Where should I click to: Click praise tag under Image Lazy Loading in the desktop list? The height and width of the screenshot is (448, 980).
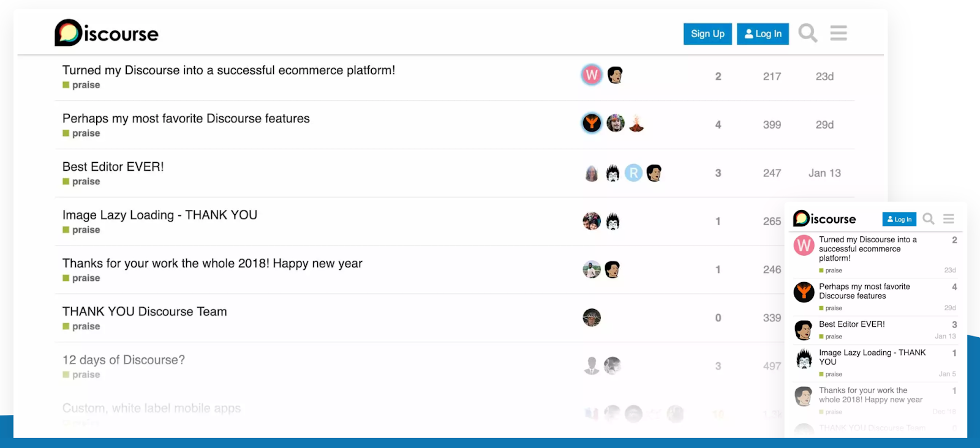[x=81, y=230]
